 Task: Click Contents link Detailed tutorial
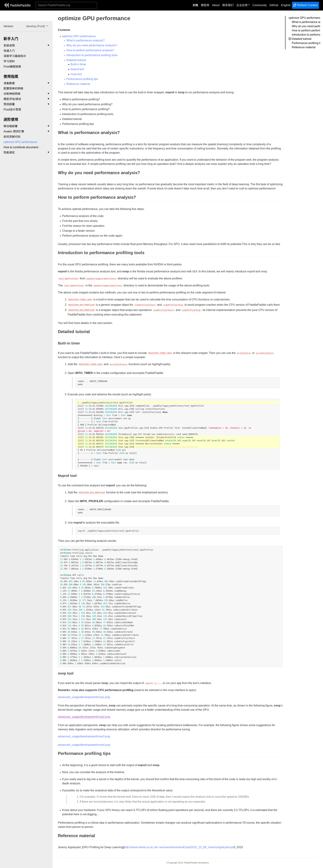[x=76, y=60]
